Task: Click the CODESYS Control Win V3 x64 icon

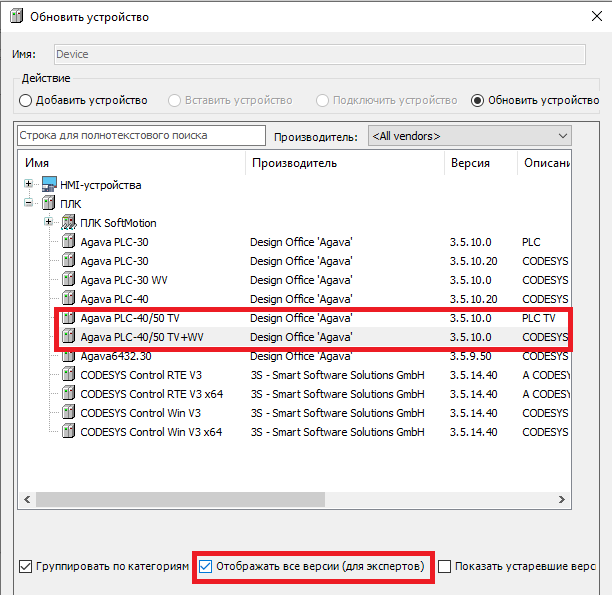Action: pyautogui.click(x=69, y=432)
